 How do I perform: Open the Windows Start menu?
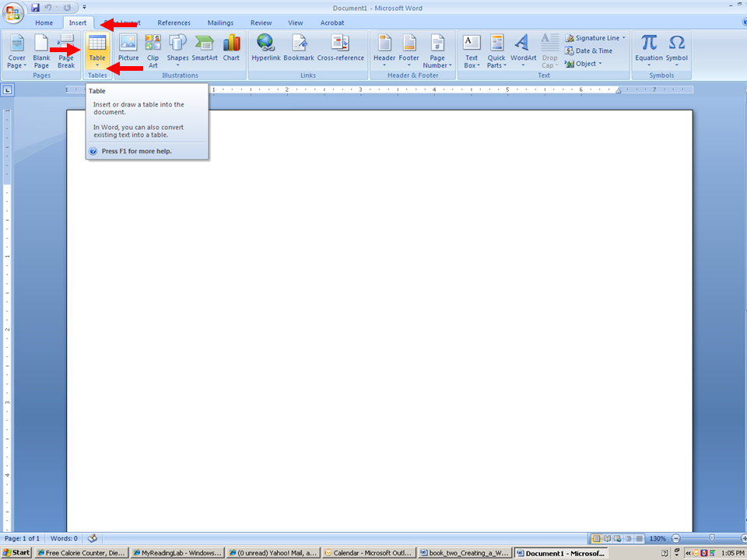[16, 552]
